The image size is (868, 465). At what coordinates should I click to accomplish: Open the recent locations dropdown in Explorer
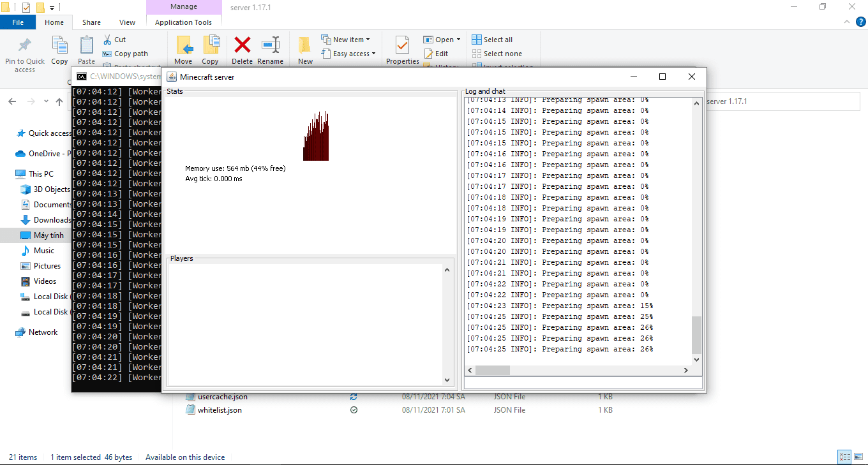46,101
